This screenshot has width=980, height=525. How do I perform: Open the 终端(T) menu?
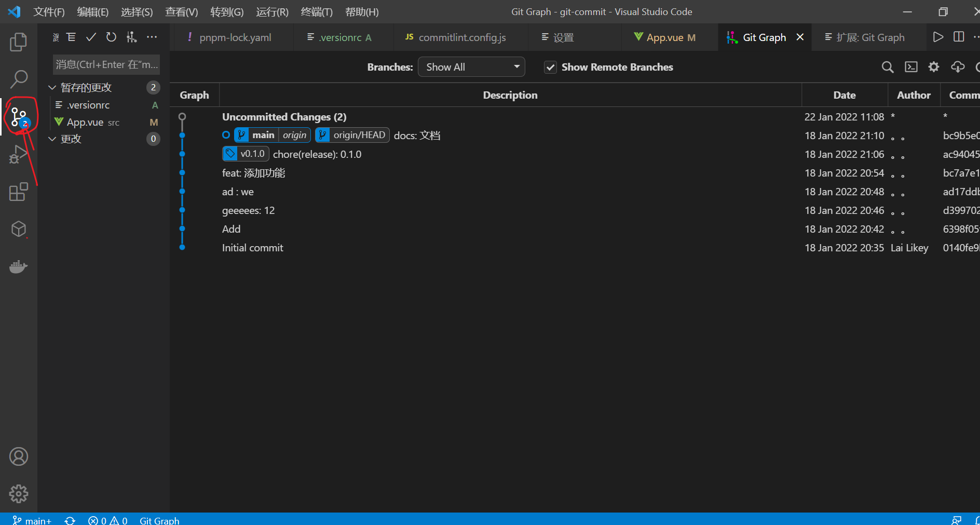[x=317, y=12]
